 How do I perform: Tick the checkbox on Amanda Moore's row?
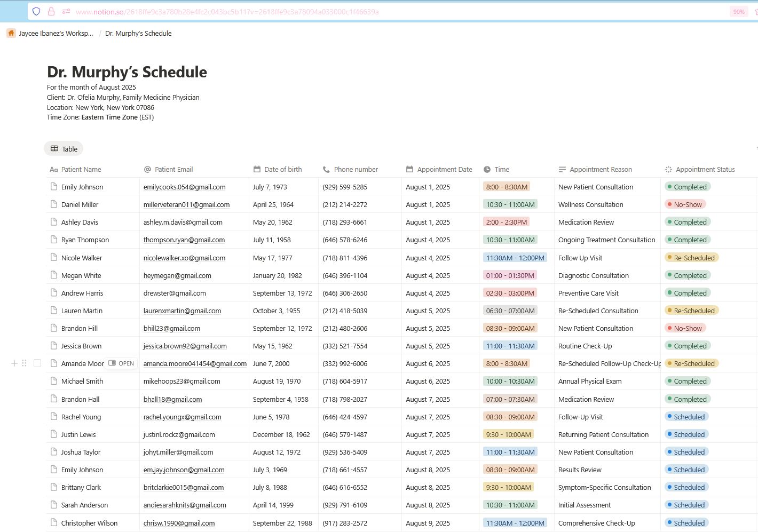click(37, 363)
